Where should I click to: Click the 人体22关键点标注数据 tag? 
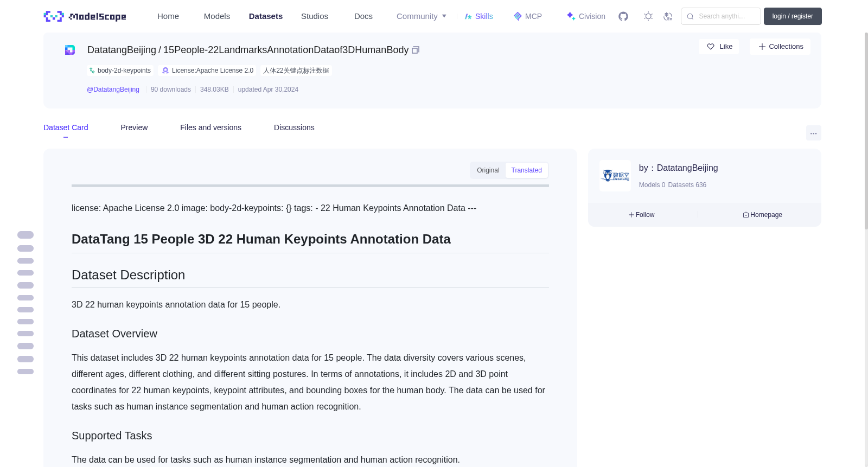(x=296, y=71)
